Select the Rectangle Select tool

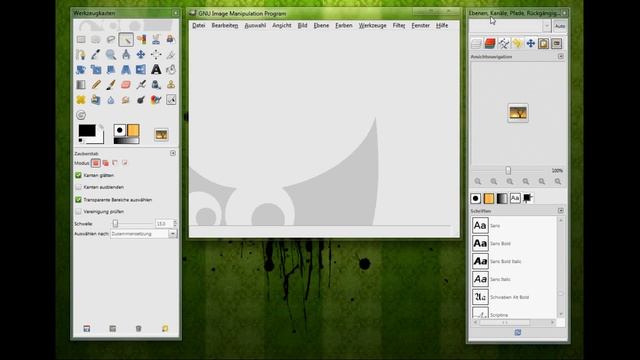click(81, 40)
